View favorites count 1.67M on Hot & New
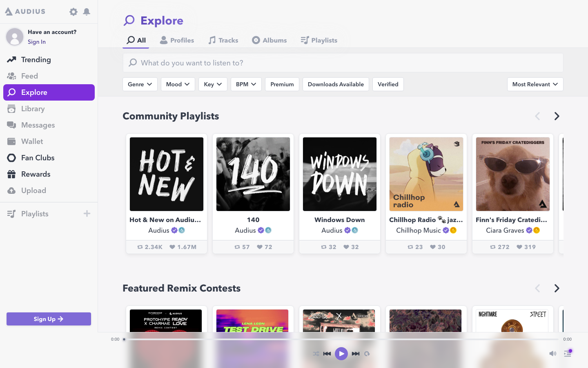Screen dimensions: 588x368 [x=183, y=247]
